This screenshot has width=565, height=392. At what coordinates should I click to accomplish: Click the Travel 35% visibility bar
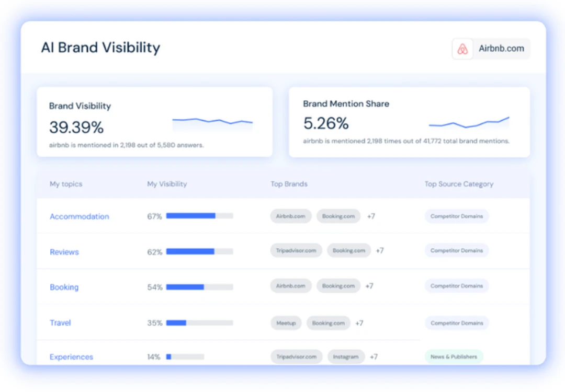tap(200, 323)
